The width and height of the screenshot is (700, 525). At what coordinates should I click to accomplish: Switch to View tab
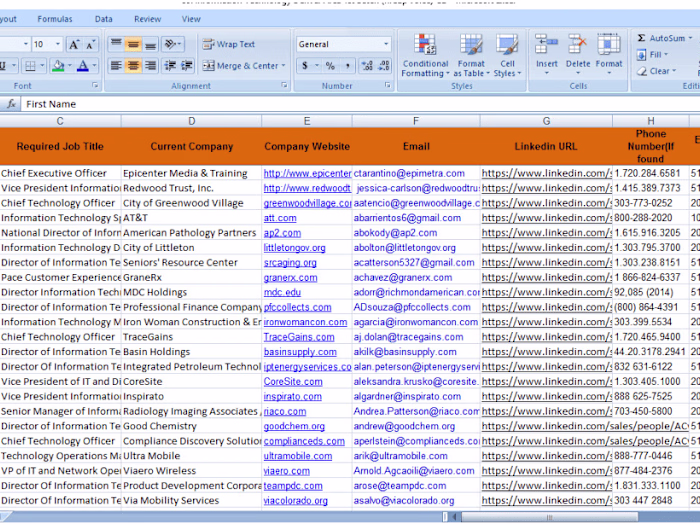point(191,19)
